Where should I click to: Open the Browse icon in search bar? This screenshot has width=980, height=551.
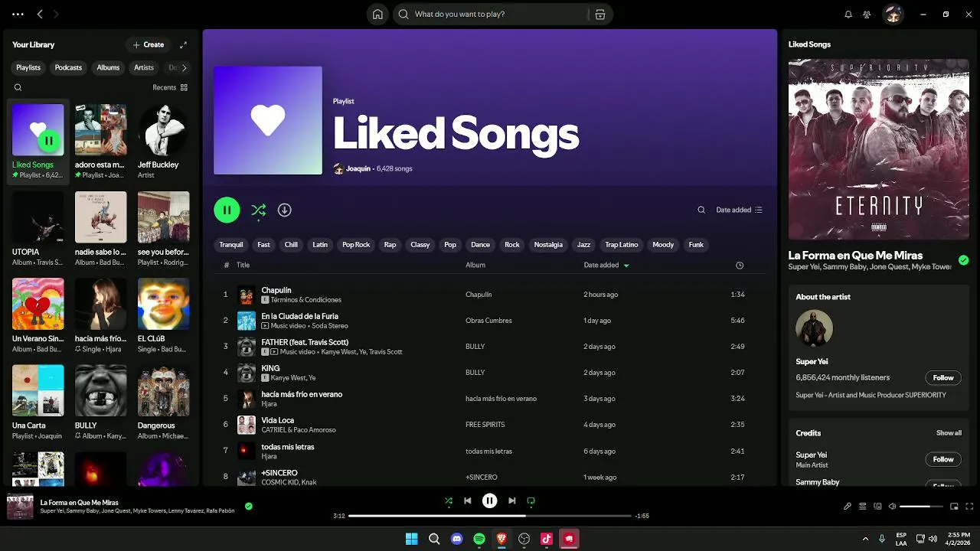coord(600,14)
